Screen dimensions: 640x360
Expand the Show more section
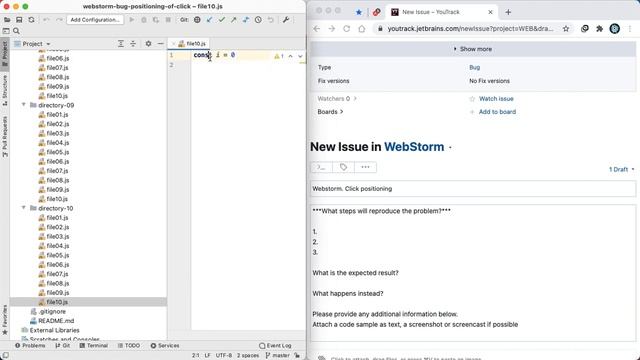473,49
